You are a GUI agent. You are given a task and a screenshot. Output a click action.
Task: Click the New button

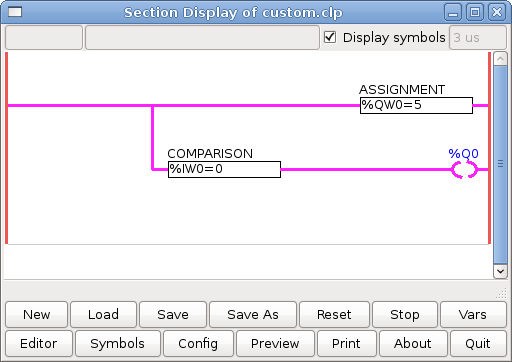coord(37,314)
